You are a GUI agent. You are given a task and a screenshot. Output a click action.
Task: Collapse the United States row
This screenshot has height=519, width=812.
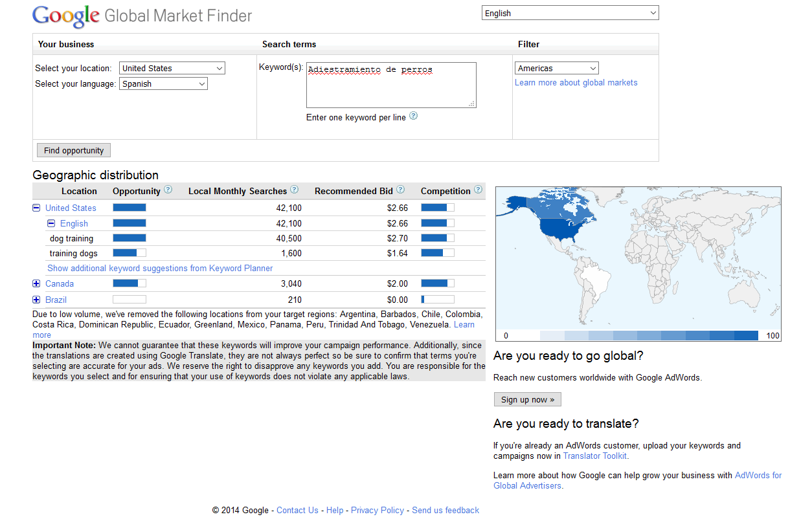point(36,208)
